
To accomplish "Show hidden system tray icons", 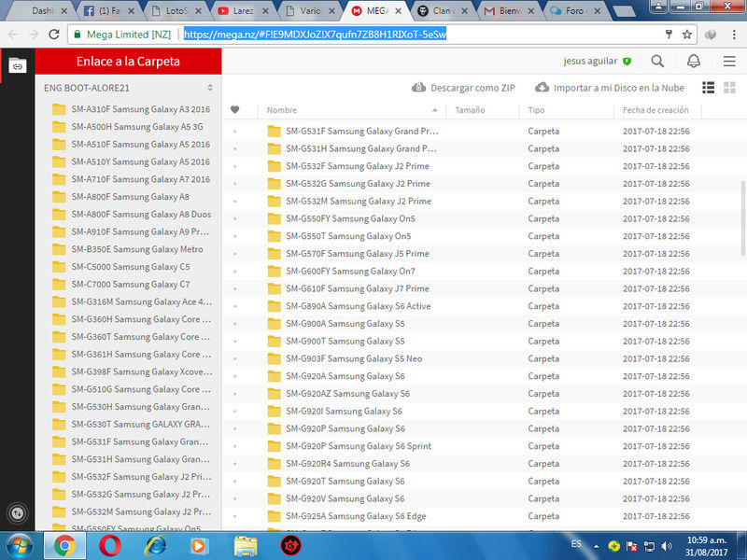I will [x=596, y=547].
